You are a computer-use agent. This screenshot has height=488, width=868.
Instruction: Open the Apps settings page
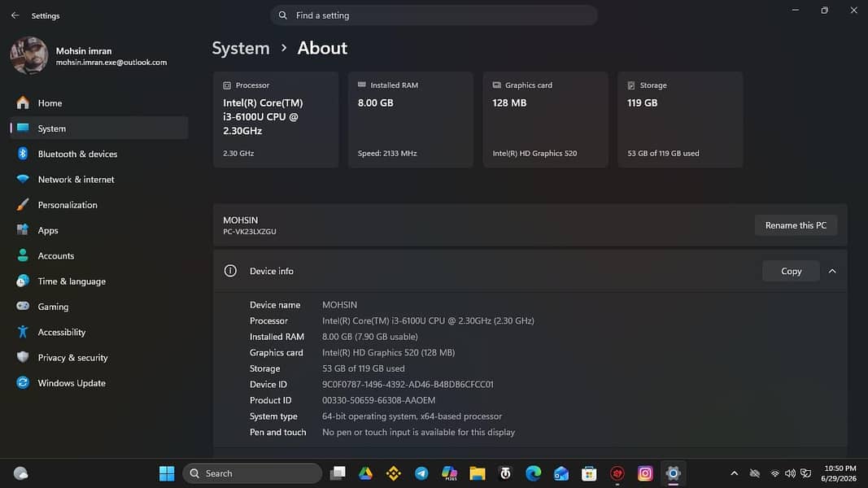[x=99, y=230]
